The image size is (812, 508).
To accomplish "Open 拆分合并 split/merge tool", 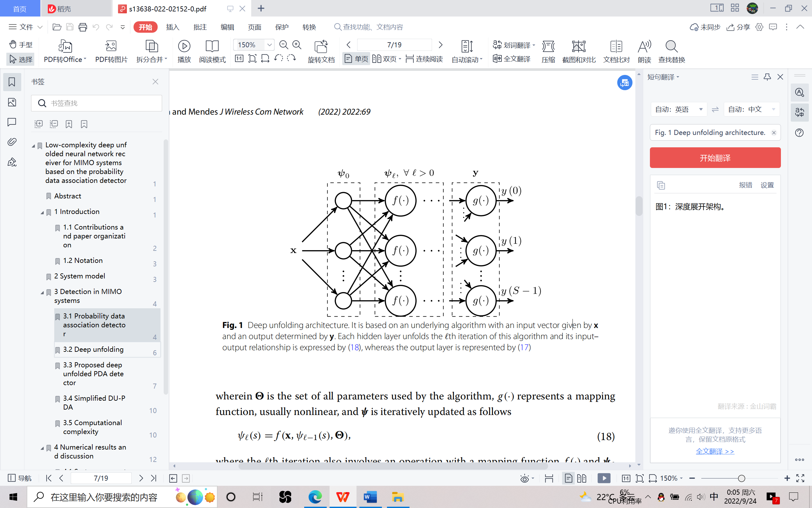I will (x=152, y=51).
